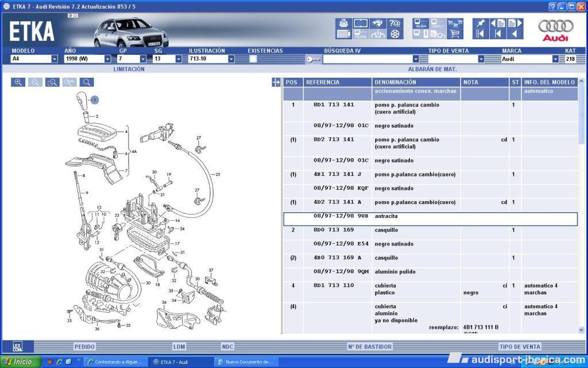
Task: Click the plain magnifier reset icon
Action: pos(87,82)
